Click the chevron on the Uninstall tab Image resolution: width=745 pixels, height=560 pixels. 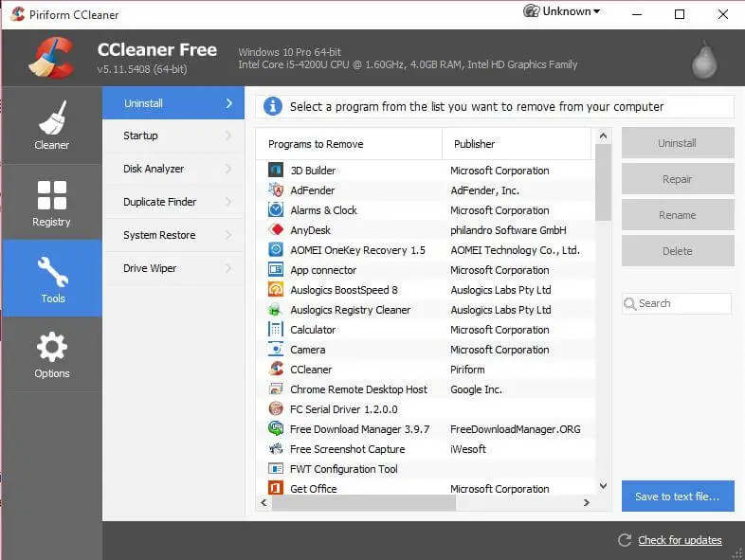tap(229, 103)
